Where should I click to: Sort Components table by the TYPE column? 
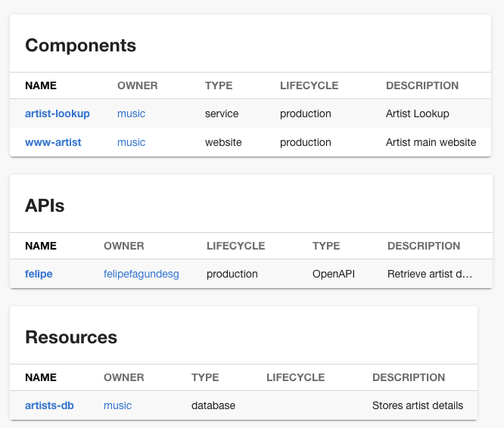coord(219,86)
